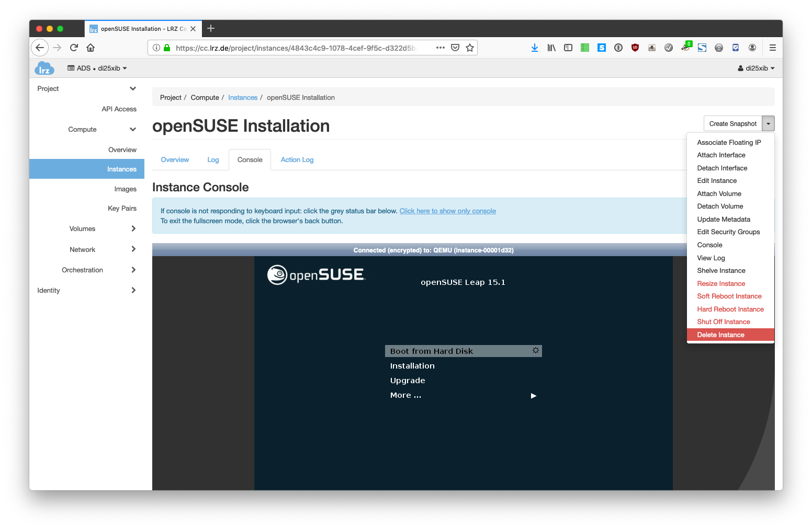
Task: Collapse the Compute sidebar section
Action: click(133, 130)
